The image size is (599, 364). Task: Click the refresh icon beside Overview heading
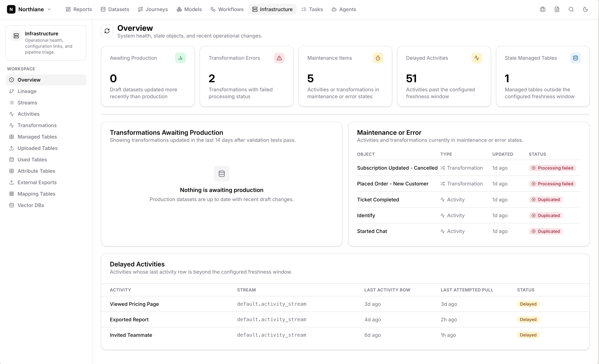[107, 31]
